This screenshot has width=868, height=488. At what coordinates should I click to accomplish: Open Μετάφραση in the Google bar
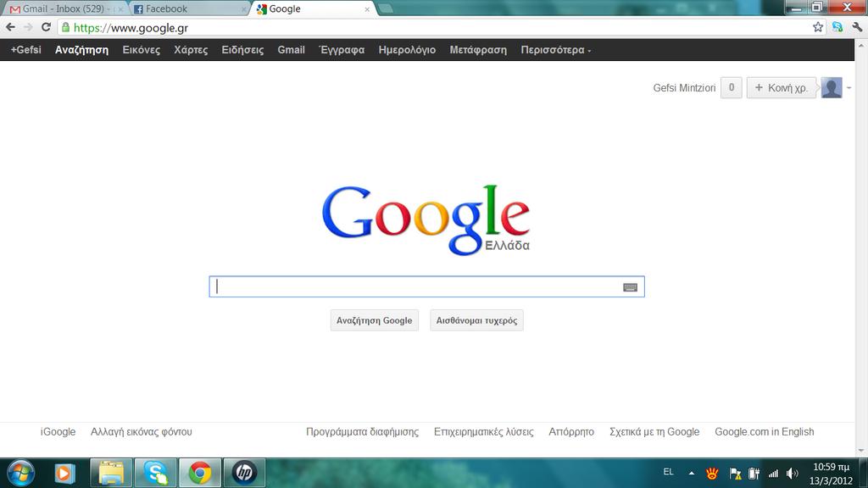click(478, 50)
